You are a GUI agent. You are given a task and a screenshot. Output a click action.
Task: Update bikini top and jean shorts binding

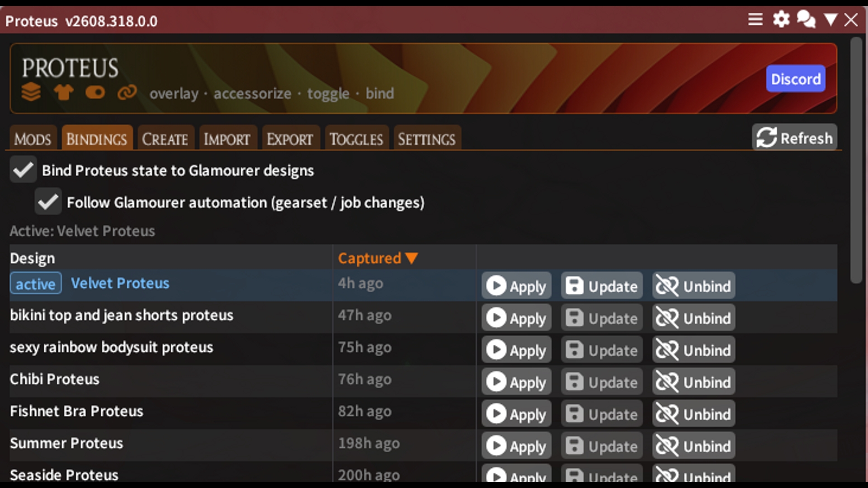pyautogui.click(x=602, y=318)
